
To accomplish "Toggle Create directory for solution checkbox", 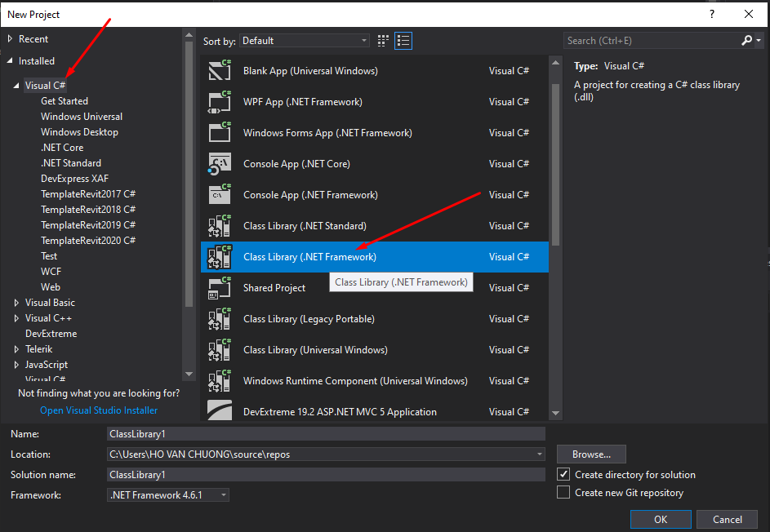I will pyautogui.click(x=563, y=474).
